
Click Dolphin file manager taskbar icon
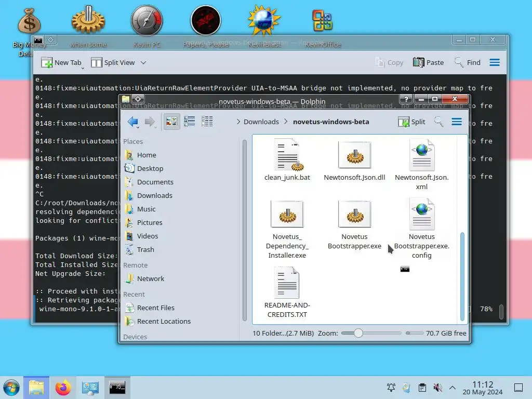36,388
